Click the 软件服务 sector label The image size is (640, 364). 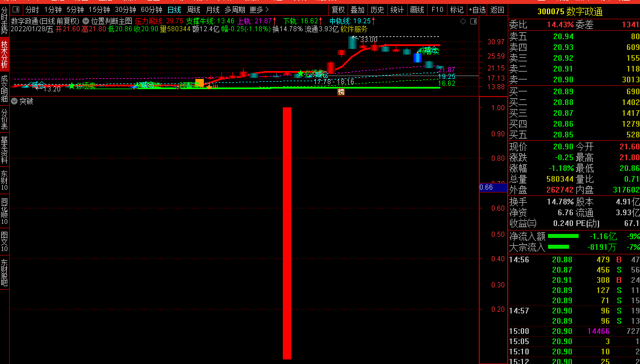point(354,29)
